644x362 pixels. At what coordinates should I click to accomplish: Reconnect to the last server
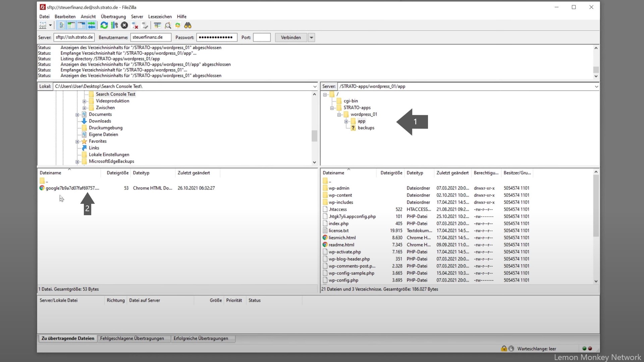click(145, 25)
